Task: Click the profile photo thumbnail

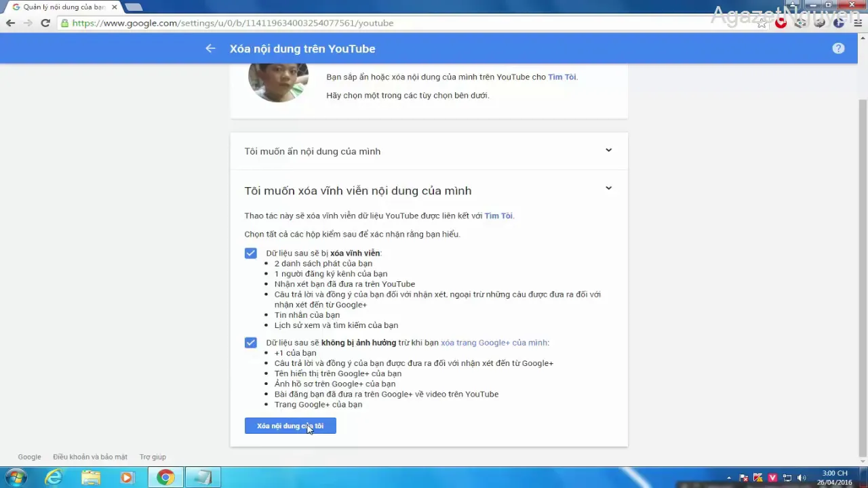Action: (278, 82)
